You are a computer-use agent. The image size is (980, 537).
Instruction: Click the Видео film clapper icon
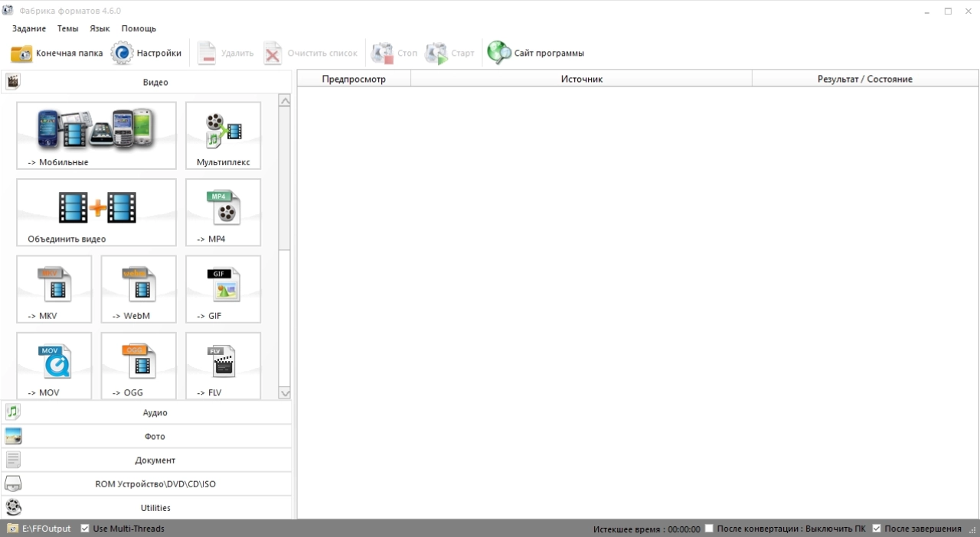[x=13, y=82]
